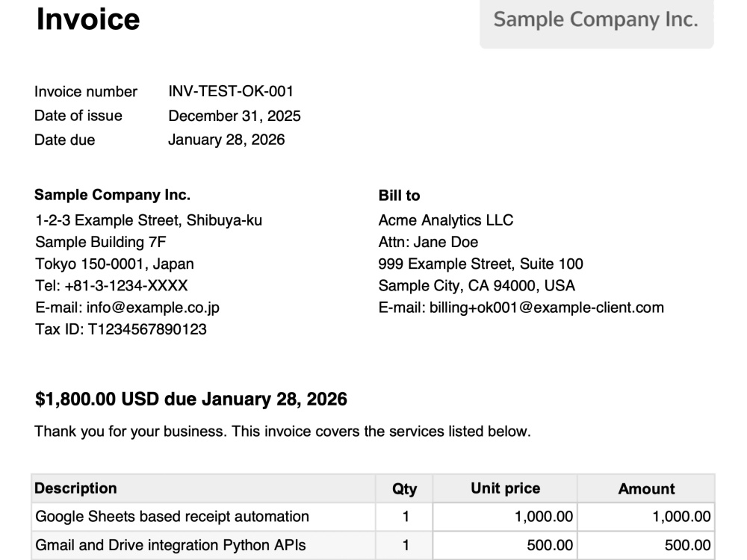Click the Google Sheets based receipt automation row
747x560 pixels.
tap(373, 517)
